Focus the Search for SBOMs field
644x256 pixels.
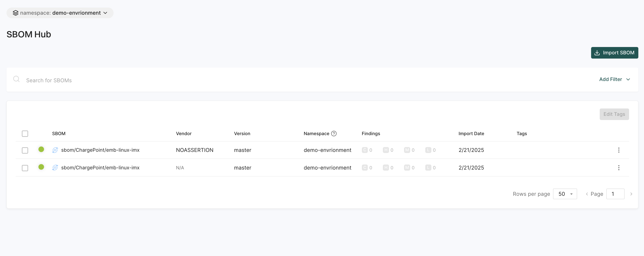coord(175,80)
